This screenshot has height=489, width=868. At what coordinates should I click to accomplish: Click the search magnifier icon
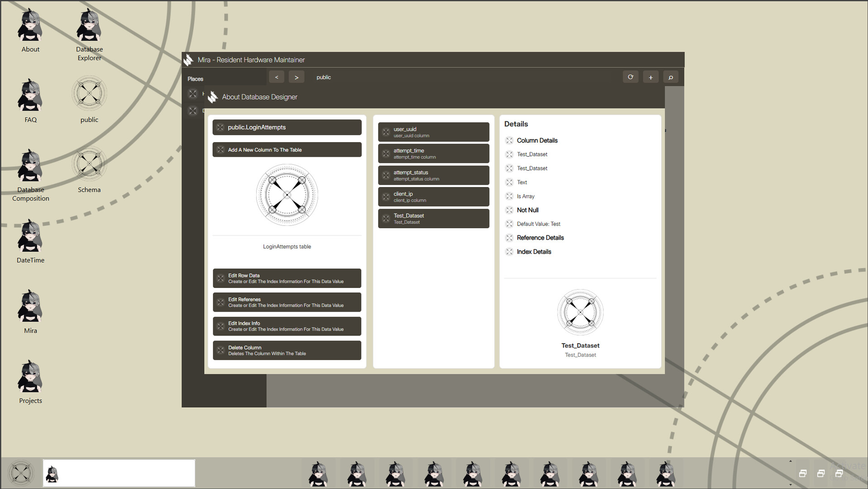(x=670, y=77)
